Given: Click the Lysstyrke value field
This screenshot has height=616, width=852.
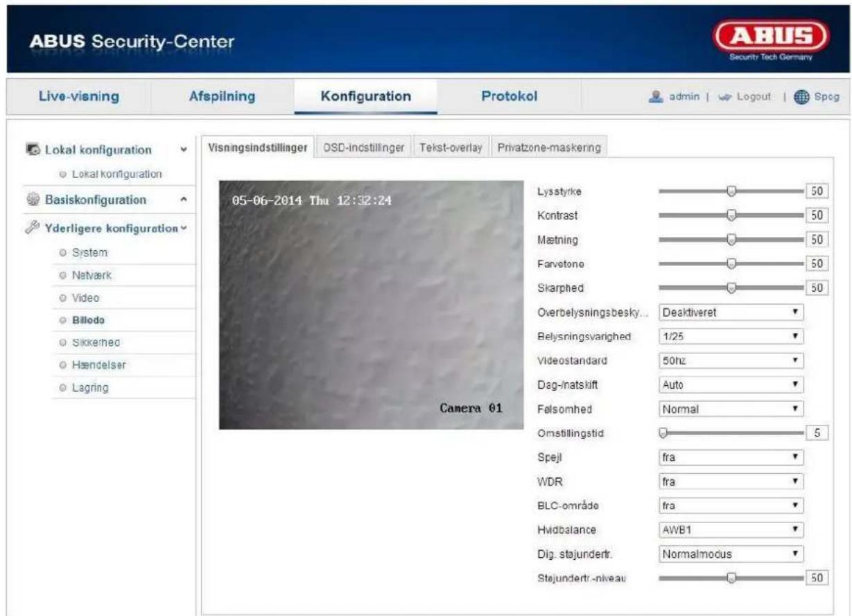Looking at the screenshot, I should point(817,191).
